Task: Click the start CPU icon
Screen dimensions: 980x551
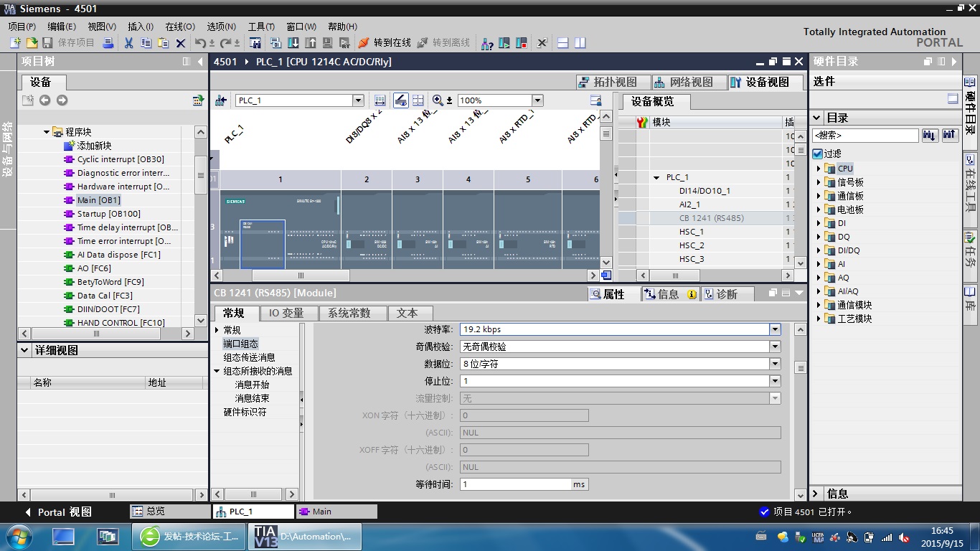Action: tap(504, 43)
